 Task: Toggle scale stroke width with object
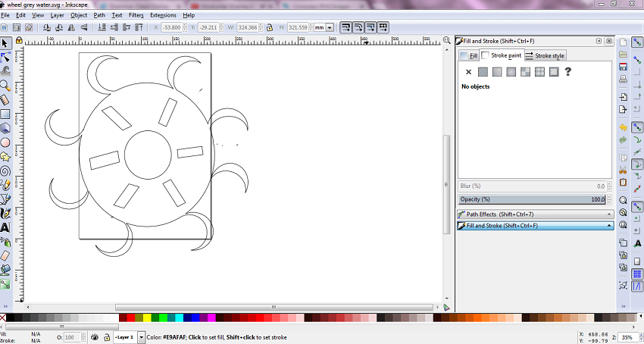[x=345, y=27]
